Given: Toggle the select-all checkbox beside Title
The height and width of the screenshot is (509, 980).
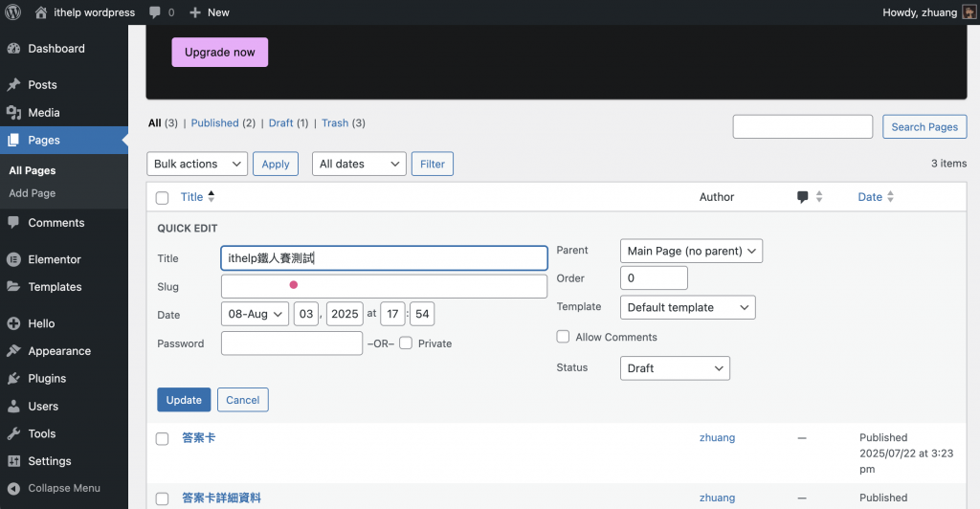Looking at the screenshot, I should coord(162,198).
